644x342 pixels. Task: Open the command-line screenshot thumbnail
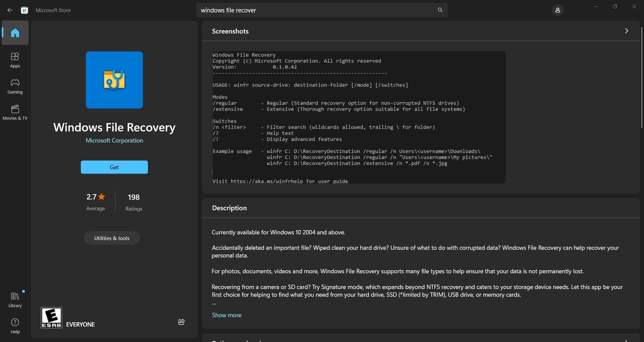[x=359, y=117]
